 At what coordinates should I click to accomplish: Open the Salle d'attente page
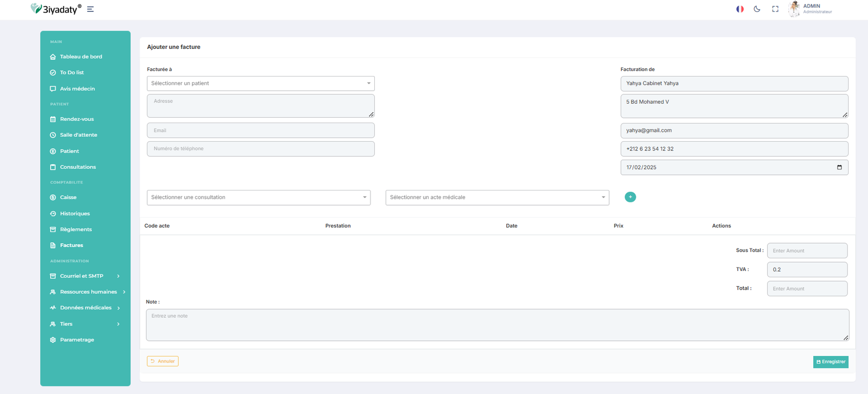pos(78,135)
